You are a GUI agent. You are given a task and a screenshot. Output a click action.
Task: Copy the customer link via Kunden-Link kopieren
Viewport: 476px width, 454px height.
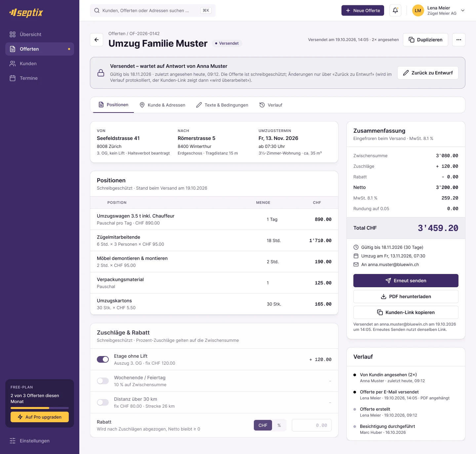(406, 312)
